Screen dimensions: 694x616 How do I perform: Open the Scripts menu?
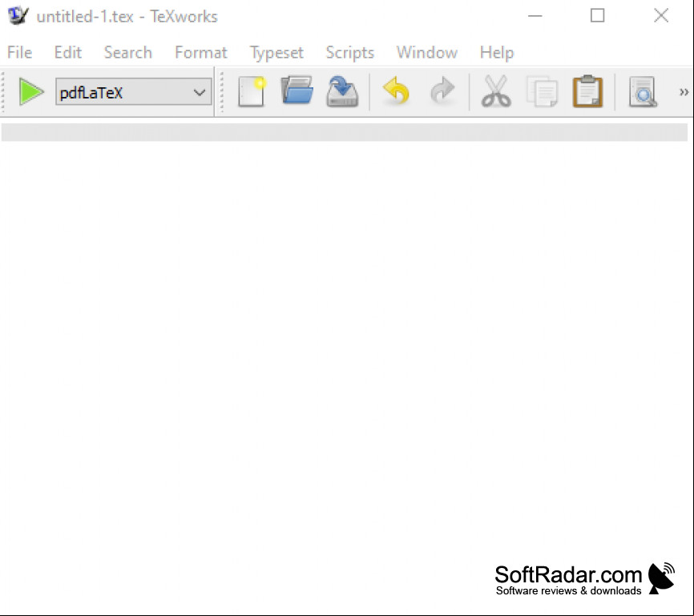[x=350, y=53]
